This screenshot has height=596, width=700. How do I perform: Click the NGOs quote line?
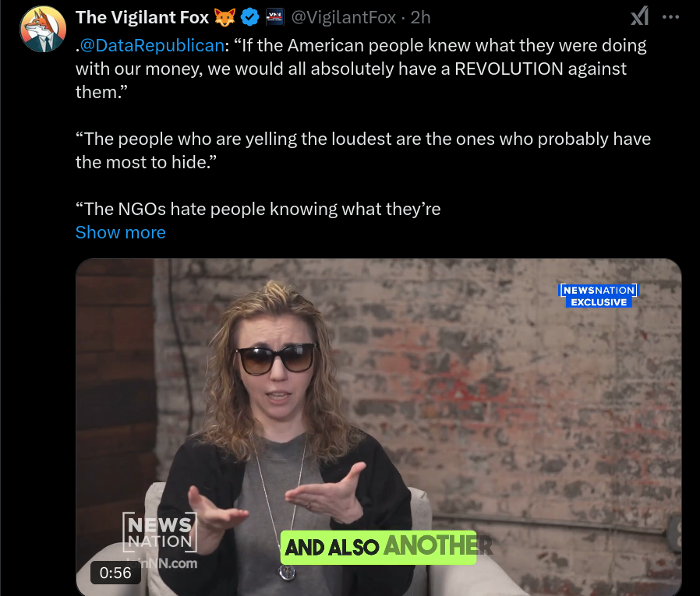258,209
